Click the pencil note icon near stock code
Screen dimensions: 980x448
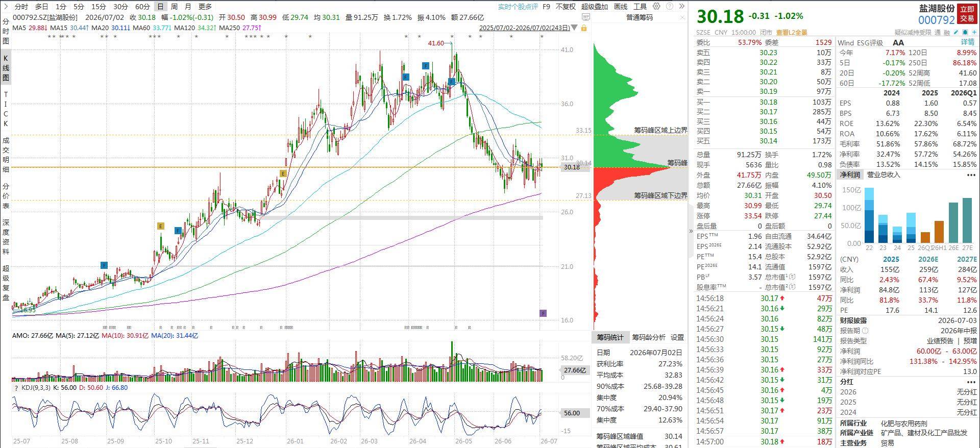tap(956, 32)
